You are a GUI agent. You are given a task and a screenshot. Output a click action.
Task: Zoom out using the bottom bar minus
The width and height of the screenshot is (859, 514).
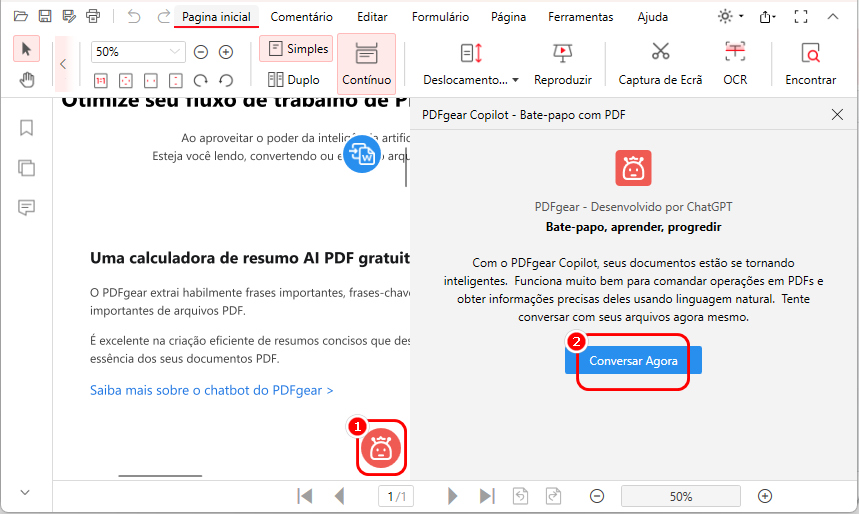pos(597,496)
